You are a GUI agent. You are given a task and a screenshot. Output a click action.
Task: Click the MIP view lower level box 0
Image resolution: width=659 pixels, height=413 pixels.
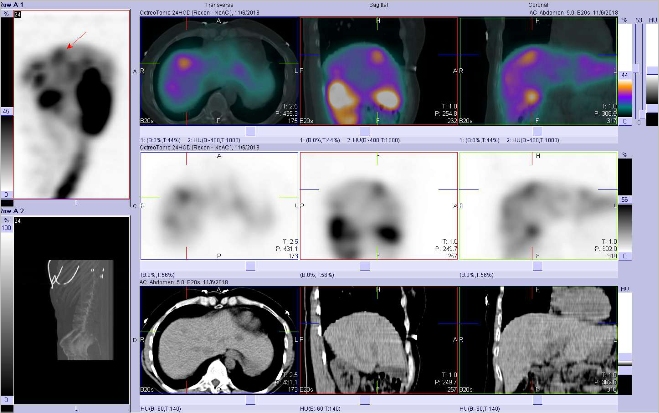pyautogui.click(x=7, y=195)
